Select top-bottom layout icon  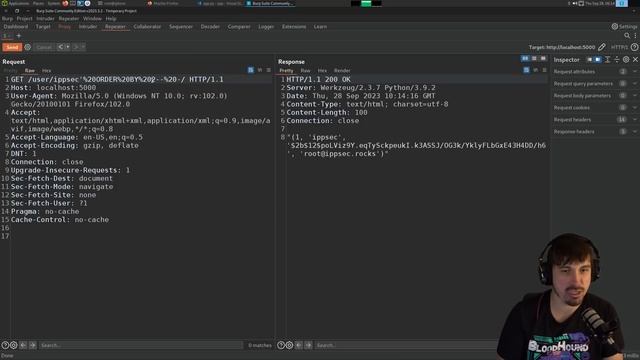point(534,59)
